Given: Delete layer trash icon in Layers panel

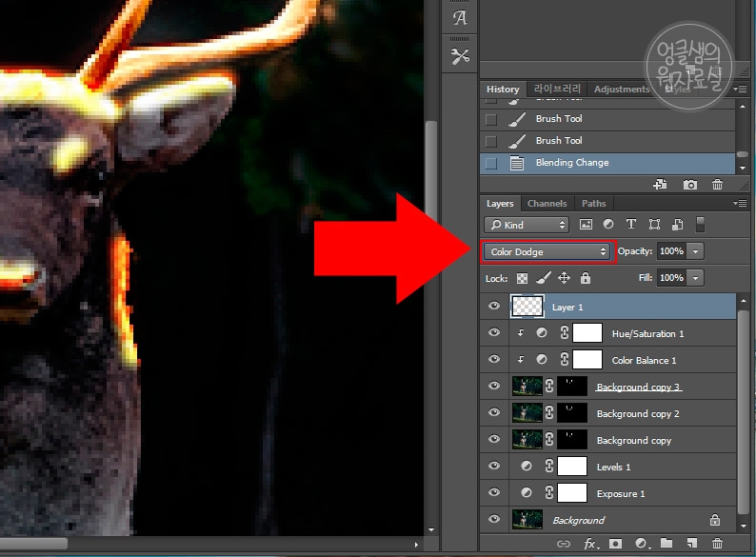Looking at the screenshot, I should 717,544.
